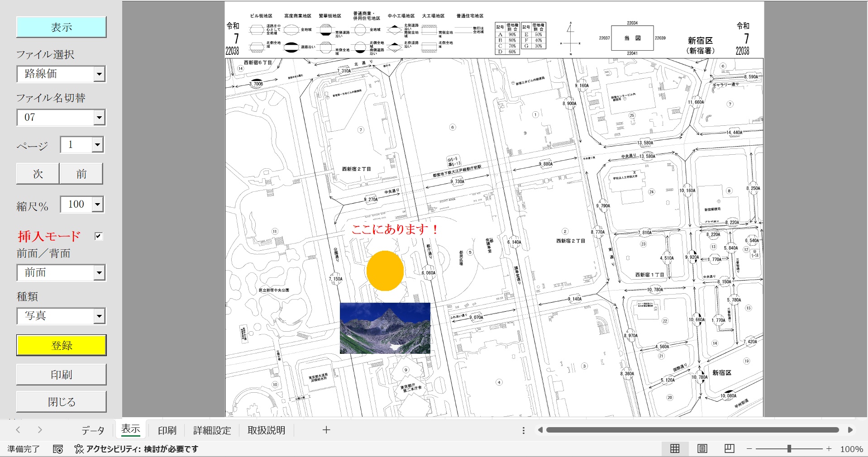Add a new sheet with plus icon
The width and height of the screenshot is (868, 457).
(326, 430)
